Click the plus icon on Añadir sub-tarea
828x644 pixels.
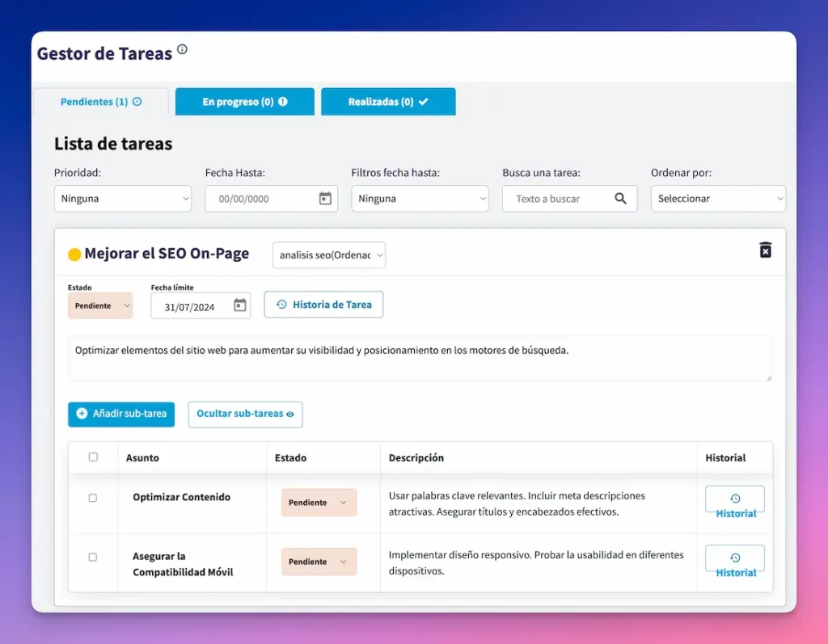click(80, 414)
